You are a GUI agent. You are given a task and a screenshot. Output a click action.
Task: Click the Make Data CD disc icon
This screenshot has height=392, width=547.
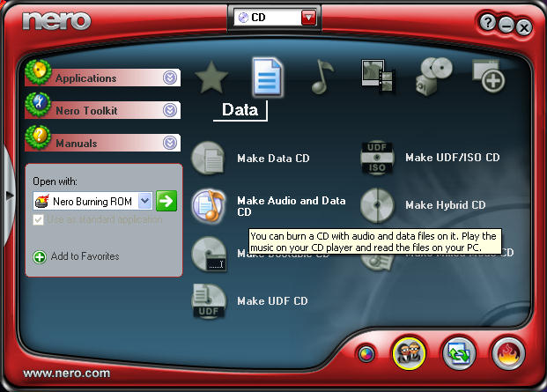tap(209, 158)
